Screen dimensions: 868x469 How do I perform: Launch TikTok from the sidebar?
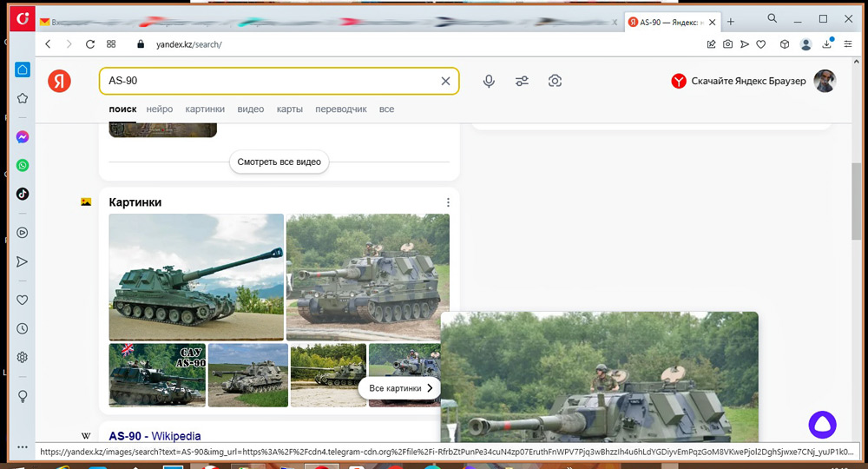[23, 194]
